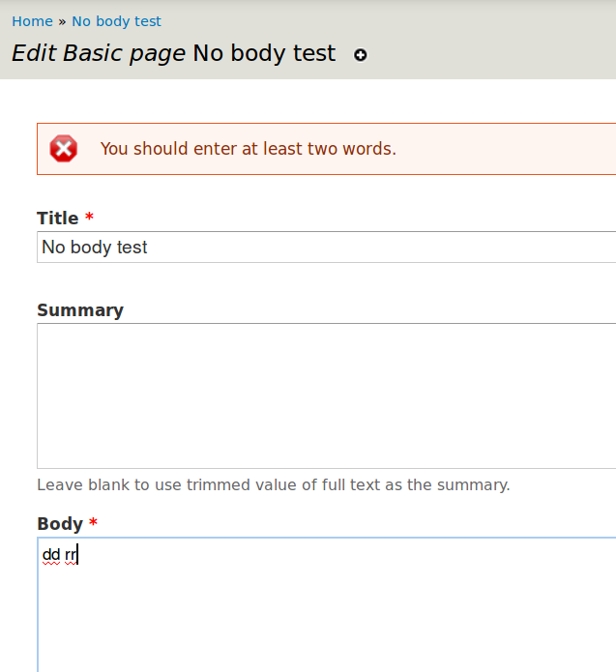
Task: Click the Summary field label
Action: [80, 310]
